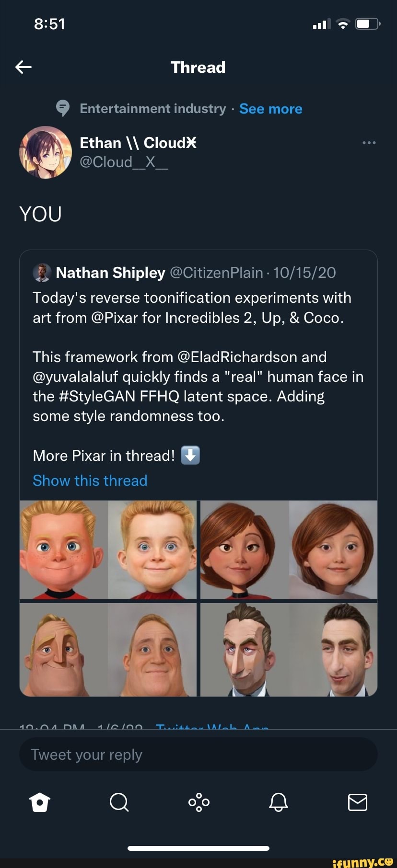
Task: Tap the @Pixar mention in quoted tweet
Action: click(x=114, y=318)
